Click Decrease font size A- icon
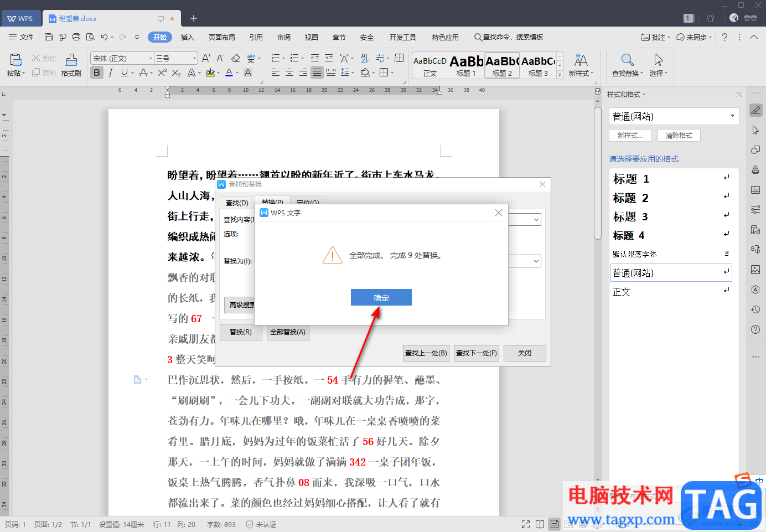This screenshot has width=766, height=532. click(x=220, y=58)
